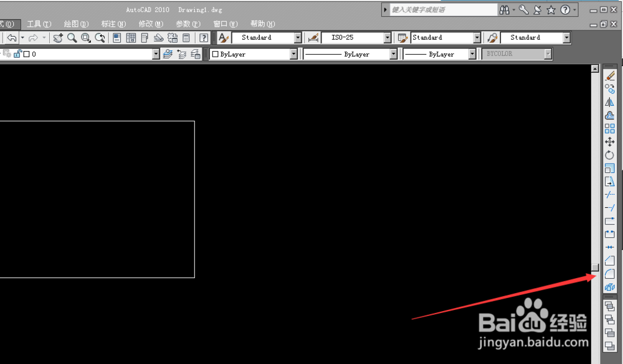Click the Redo arrow icon
The height and width of the screenshot is (364, 623).
coord(34,38)
